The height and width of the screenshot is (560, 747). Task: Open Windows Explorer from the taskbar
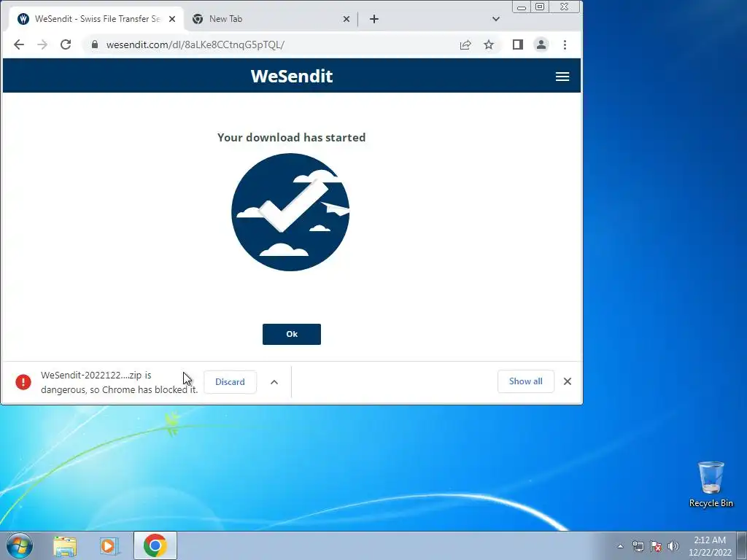coord(65,546)
